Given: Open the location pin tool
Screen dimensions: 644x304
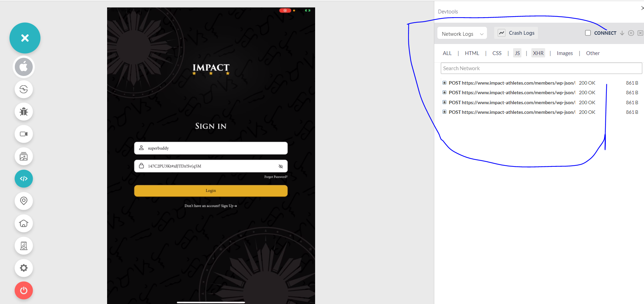Looking at the screenshot, I should coord(24,201).
